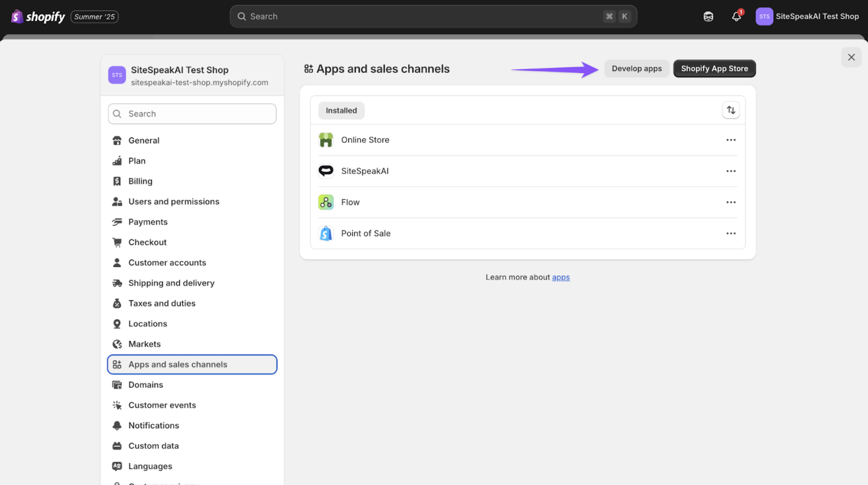Follow the 'apps' learn more link
The image size is (868, 485).
point(560,277)
